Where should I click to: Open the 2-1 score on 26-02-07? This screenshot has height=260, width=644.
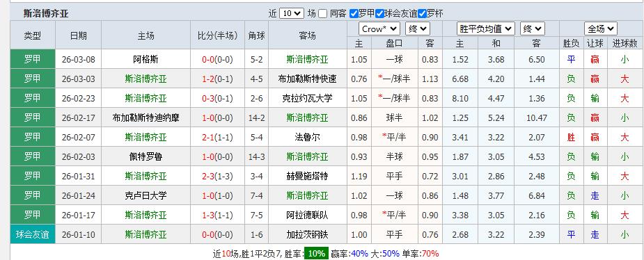[x=209, y=138]
